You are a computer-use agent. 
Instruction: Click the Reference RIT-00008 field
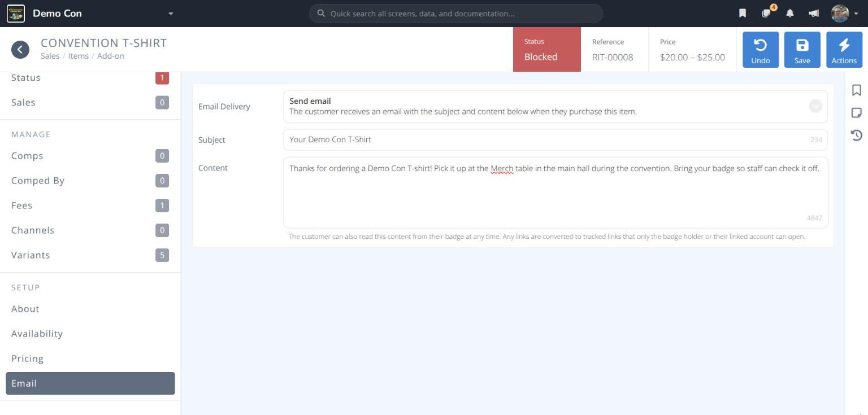click(x=615, y=50)
